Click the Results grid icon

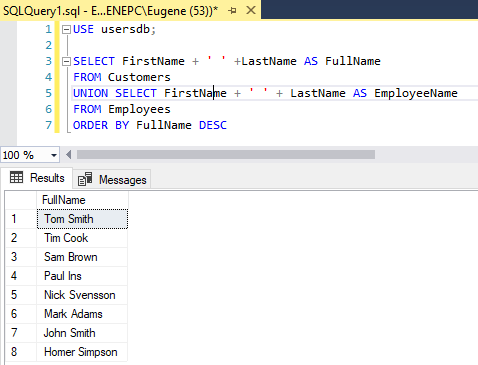point(16,177)
